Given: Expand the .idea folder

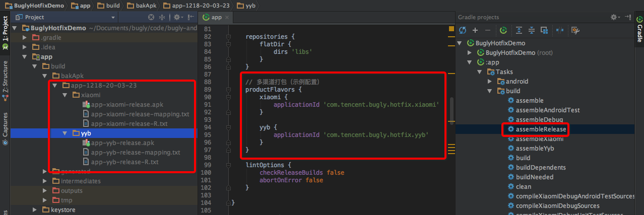Looking at the screenshot, I should [x=25, y=47].
